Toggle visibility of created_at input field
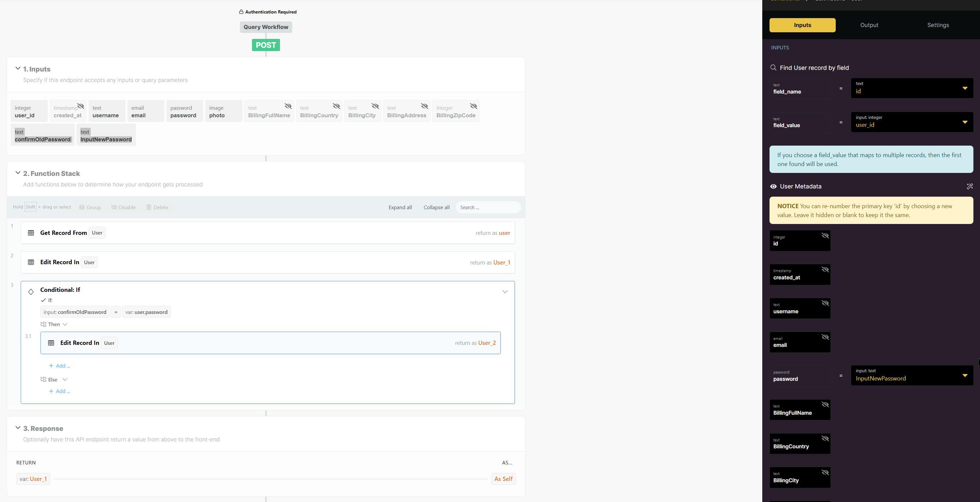Image resolution: width=980 pixels, height=502 pixels. [x=81, y=106]
